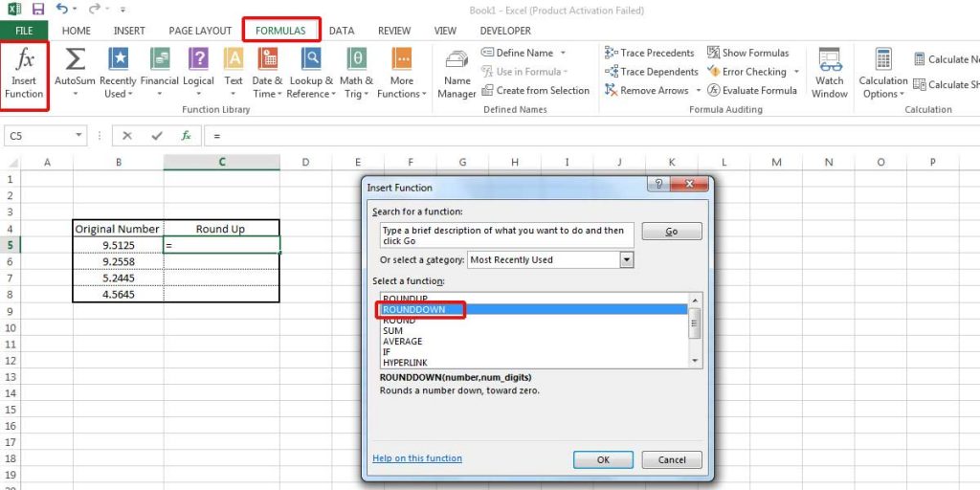Select column D header
The width and height of the screenshot is (980, 490).
305,163
